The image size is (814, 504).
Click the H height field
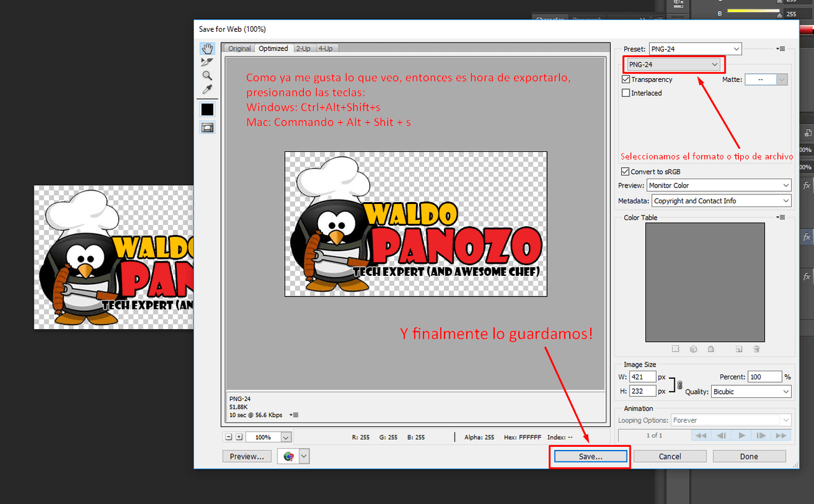tap(642, 391)
